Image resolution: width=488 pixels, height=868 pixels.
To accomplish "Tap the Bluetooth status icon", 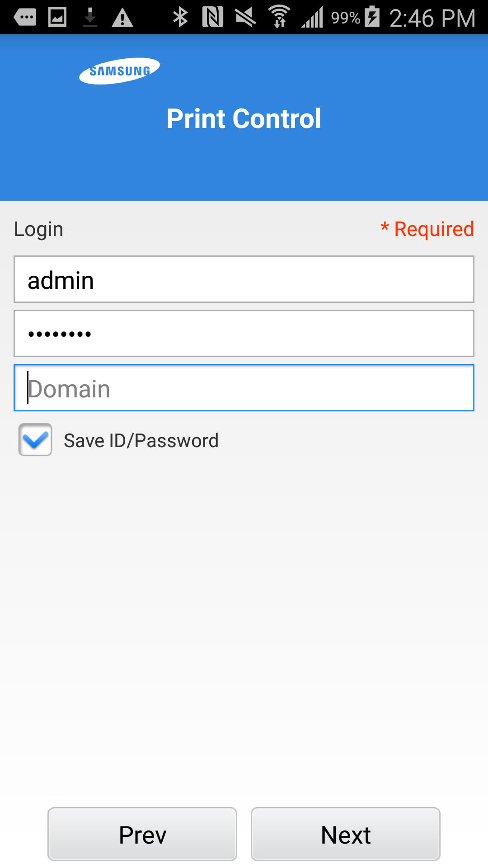I will pos(180,16).
